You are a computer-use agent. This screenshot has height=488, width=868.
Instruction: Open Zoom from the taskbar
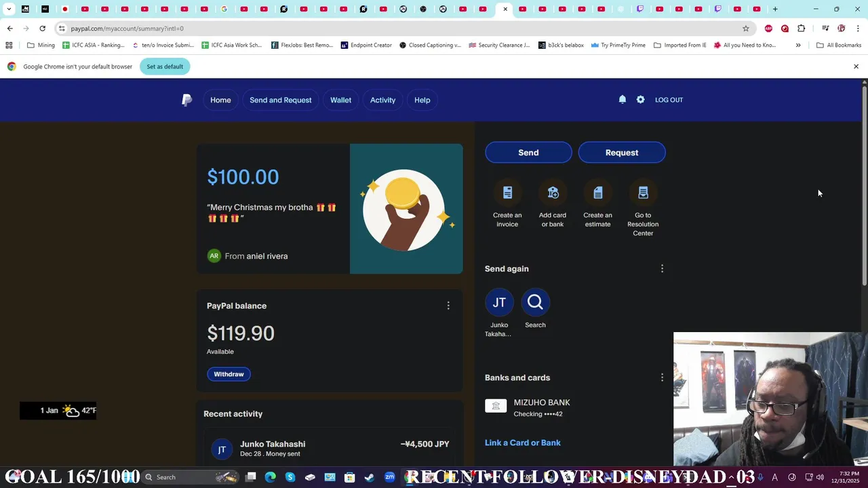pos(390,477)
